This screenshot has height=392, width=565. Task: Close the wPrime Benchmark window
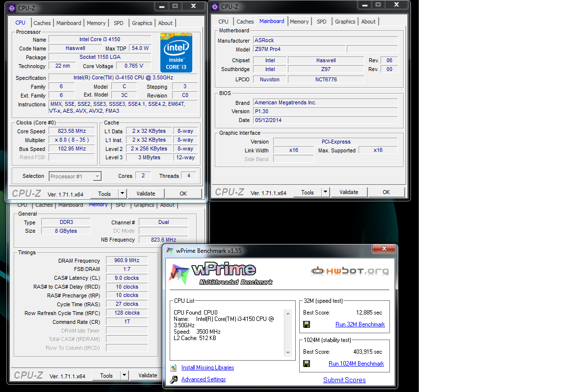384,248
